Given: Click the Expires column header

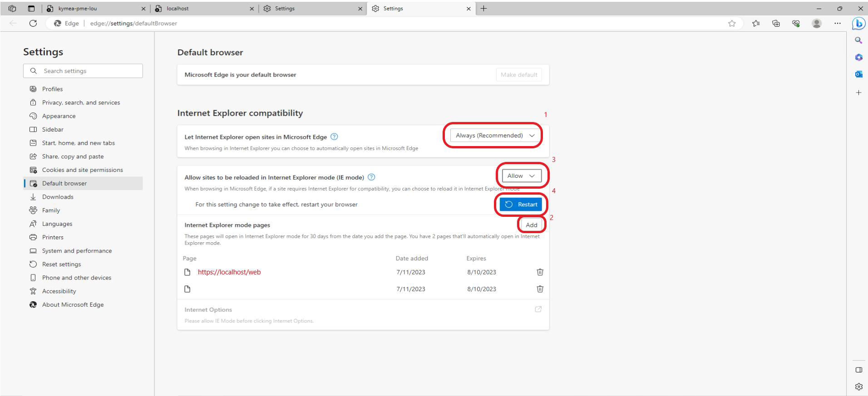Looking at the screenshot, I should (476, 258).
